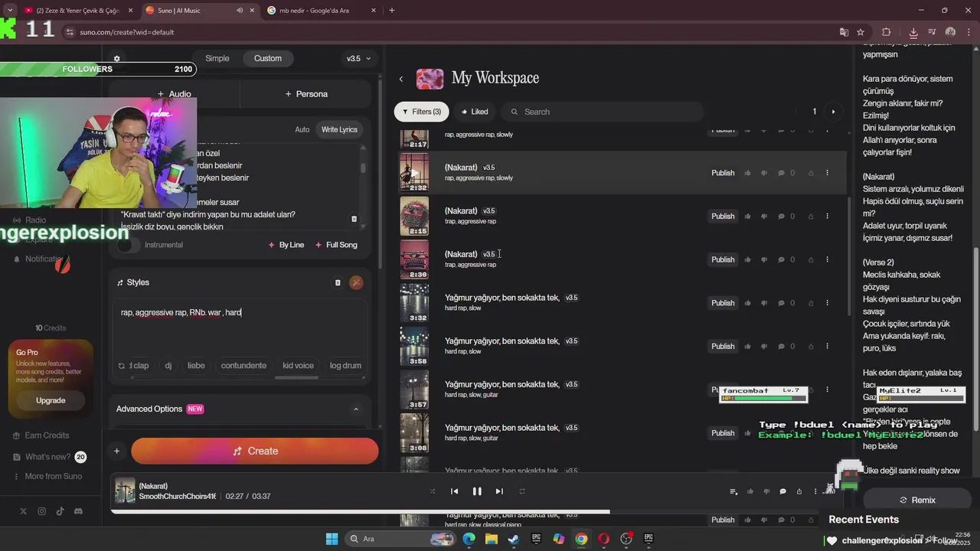Open Microsoft Edge from the taskbar
Image resolution: width=980 pixels, height=551 pixels.
[469, 539]
